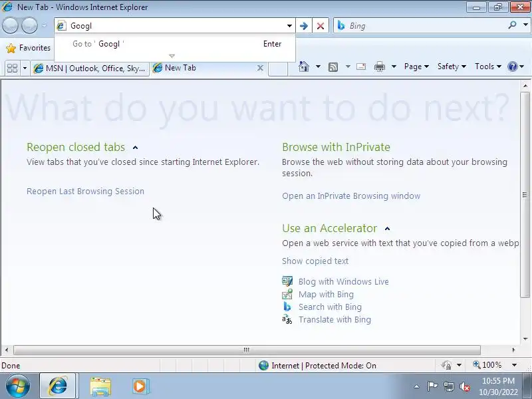Click the Read Mail envelope icon
The image size is (532, 399).
point(361,66)
